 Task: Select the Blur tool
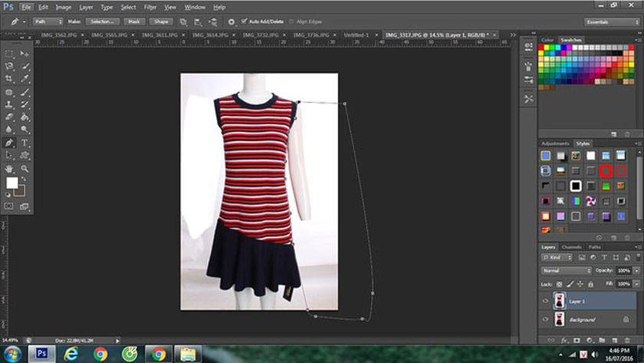tap(9, 130)
